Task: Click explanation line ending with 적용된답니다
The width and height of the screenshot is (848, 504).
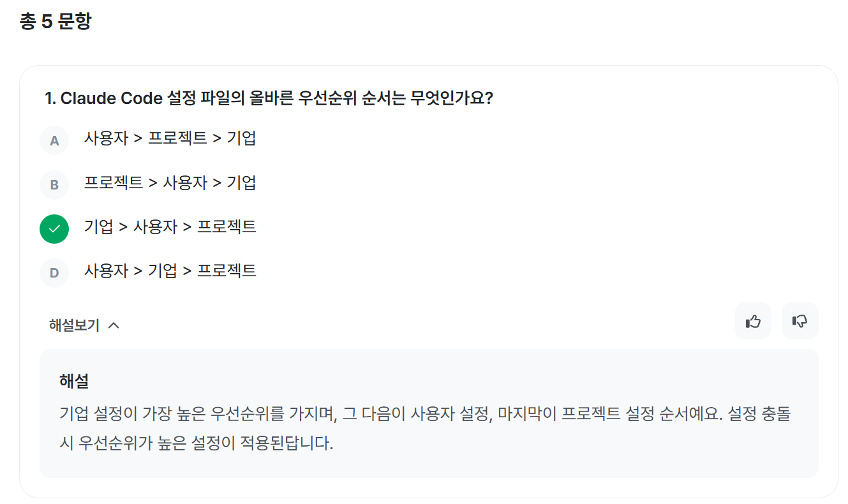Action: point(196,443)
